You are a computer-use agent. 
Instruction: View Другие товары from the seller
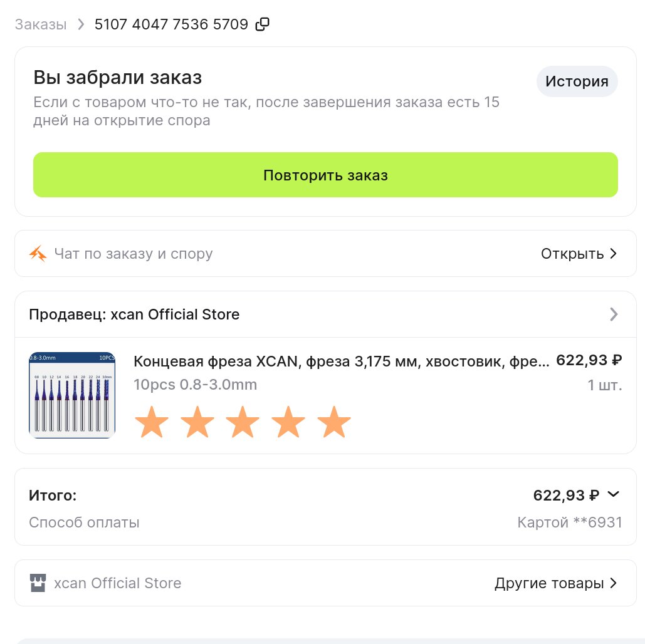(556, 583)
